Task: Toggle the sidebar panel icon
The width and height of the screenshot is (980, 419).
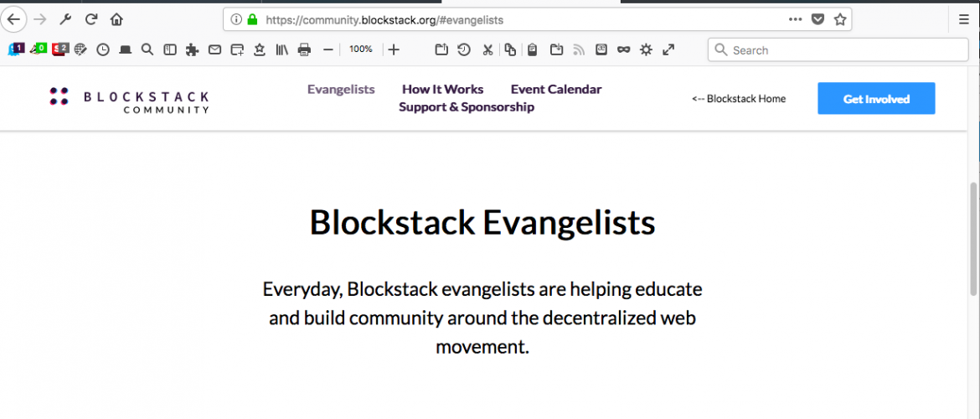Action: [x=170, y=50]
